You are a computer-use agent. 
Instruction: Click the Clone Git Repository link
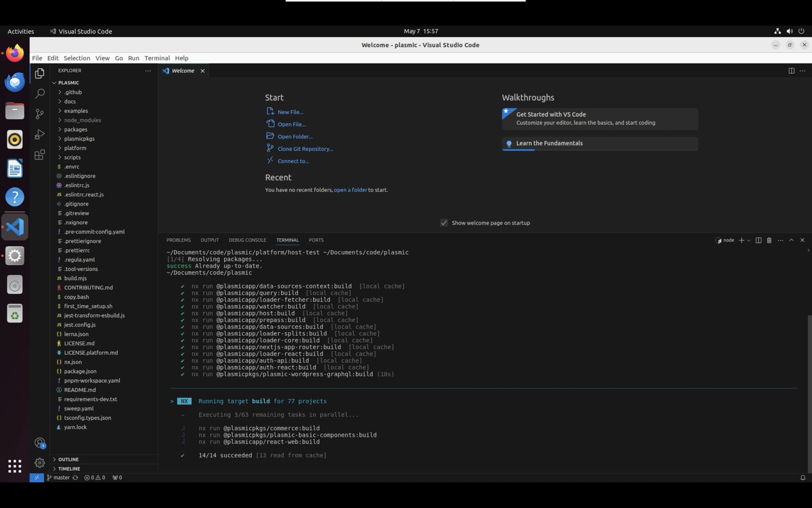tap(305, 149)
